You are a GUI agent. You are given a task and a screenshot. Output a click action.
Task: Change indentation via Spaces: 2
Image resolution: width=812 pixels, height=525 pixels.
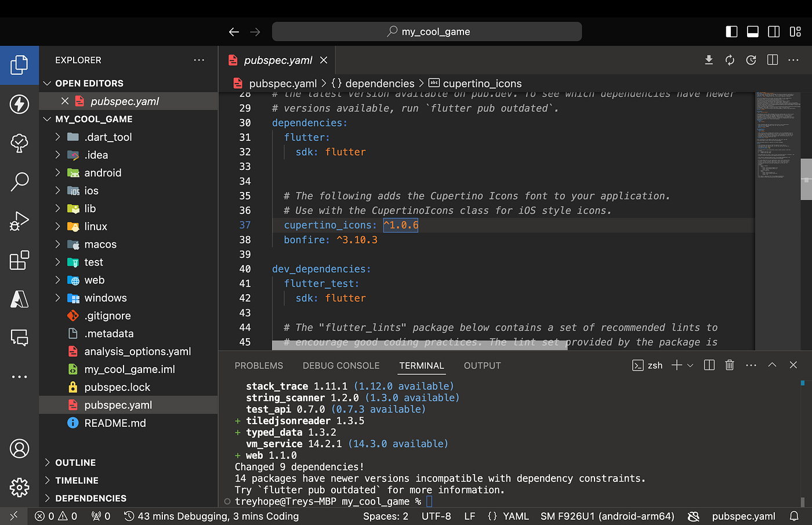point(386,516)
